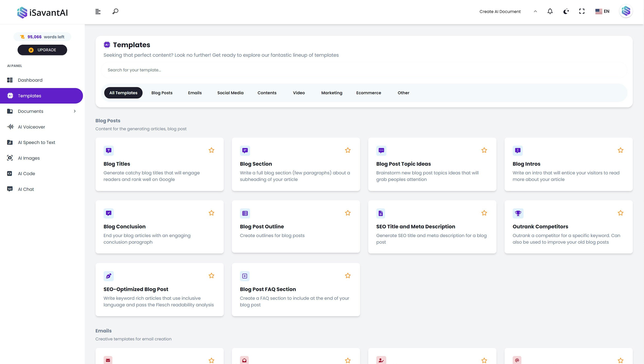Open the Blog Post FAQ Section title
Viewport: 644px width, 364px height.
pyautogui.click(x=268, y=289)
